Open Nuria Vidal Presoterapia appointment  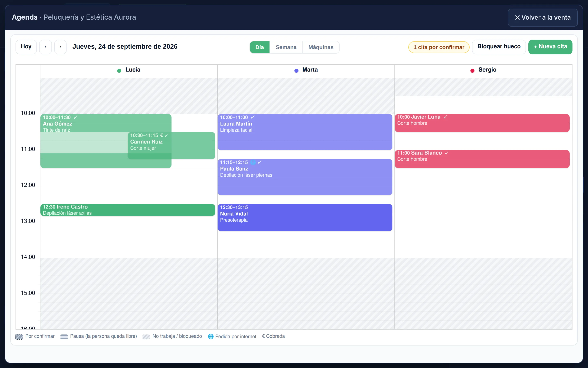coord(305,217)
